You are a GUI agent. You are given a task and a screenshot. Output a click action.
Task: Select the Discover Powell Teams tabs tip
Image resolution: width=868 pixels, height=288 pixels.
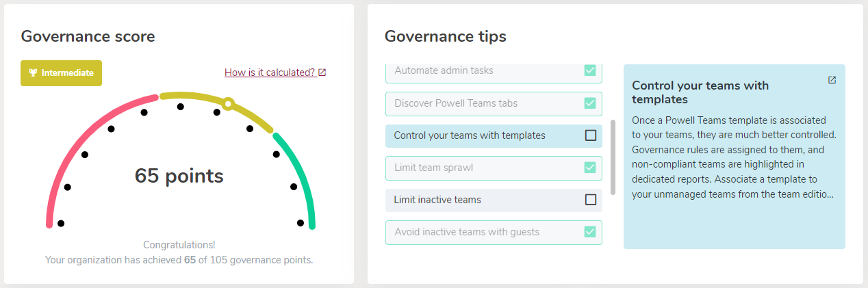[x=494, y=103]
